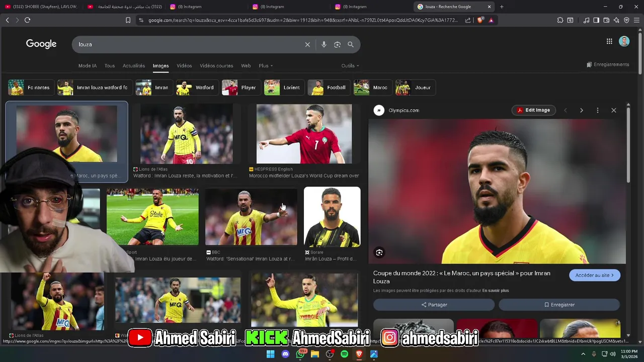Open the Google apps grid
The width and height of the screenshot is (644, 362).
coord(609,42)
